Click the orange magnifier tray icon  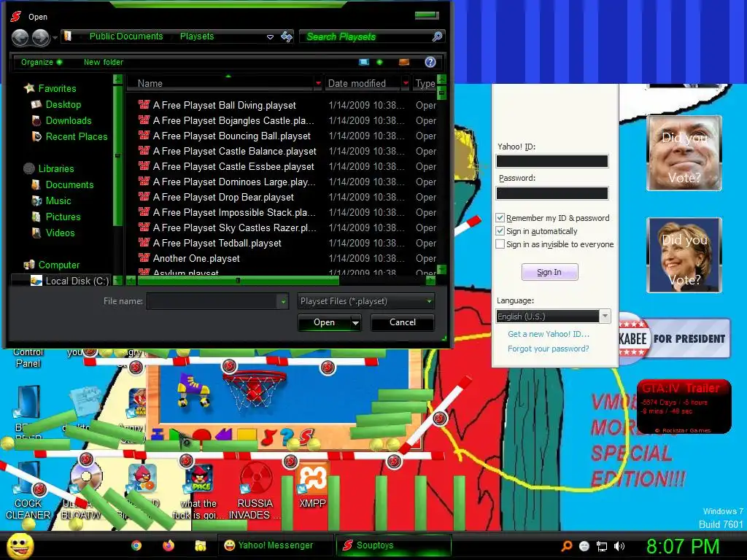point(566,546)
